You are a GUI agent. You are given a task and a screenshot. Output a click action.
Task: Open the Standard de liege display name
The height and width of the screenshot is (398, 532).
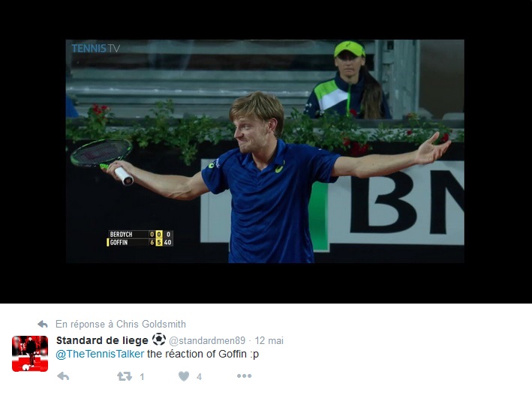pyautogui.click(x=102, y=340)
